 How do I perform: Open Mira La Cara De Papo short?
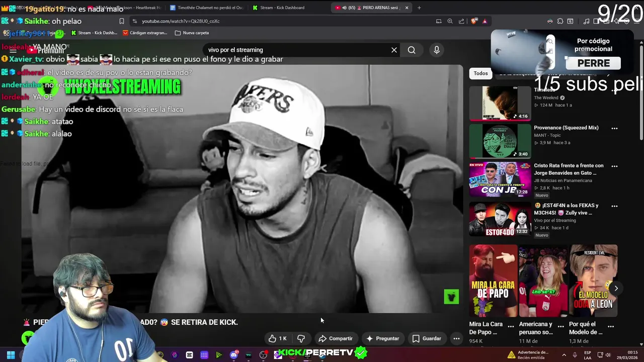[x=493, y=281]
